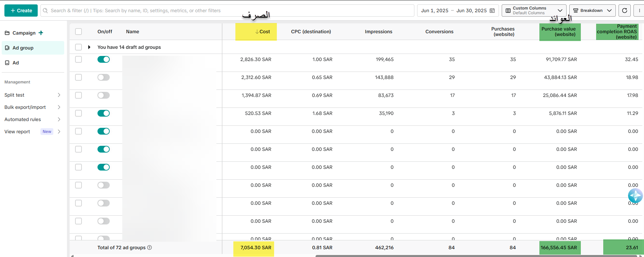Click the Ad icon in sidebar
Image resolution: width=644 pixels, height=257 pixels.
7,63
